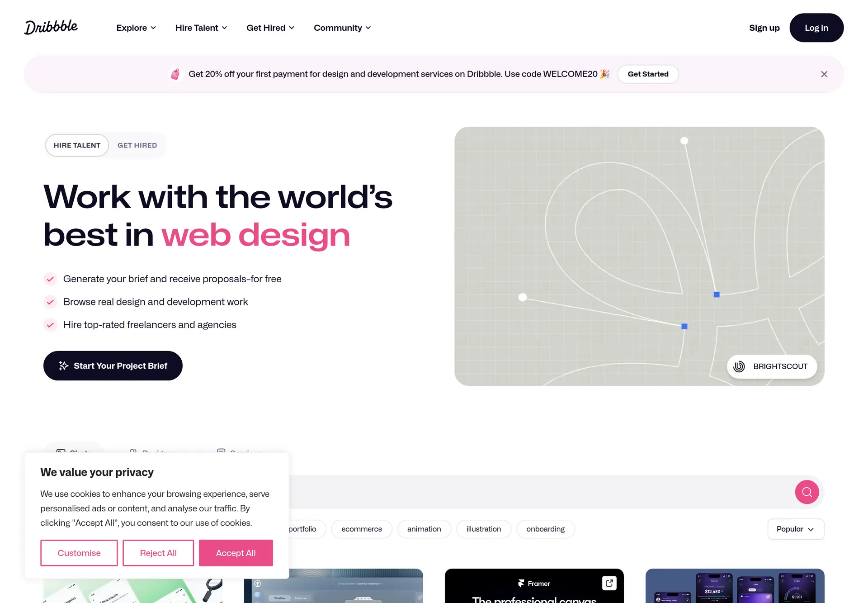Open the Sign up link
Screen dimensions: 868x603
pyautogui.click(x=764, y=28)
